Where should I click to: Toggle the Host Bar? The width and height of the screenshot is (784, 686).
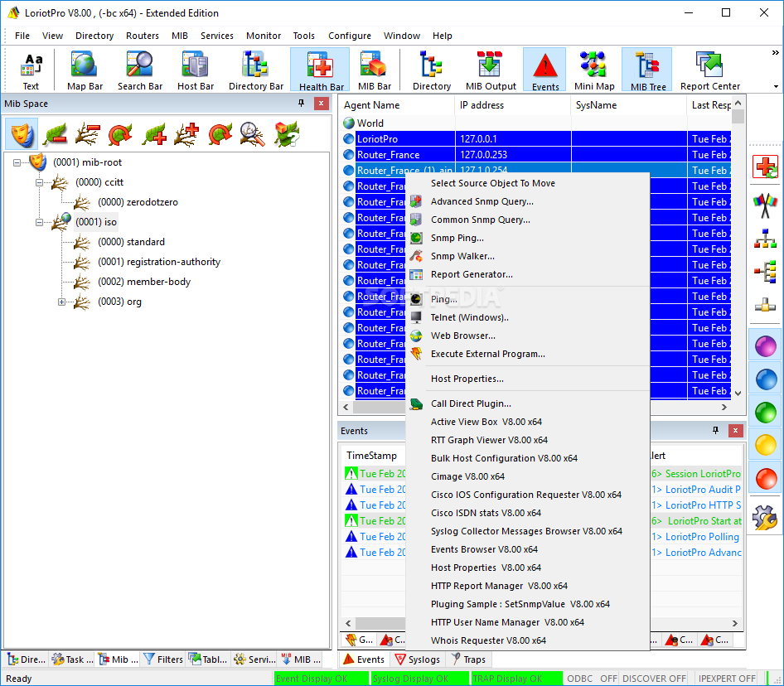tap(195, 70)
